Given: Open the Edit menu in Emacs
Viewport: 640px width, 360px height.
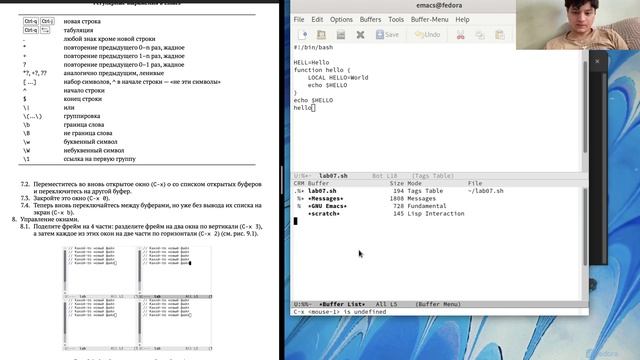Looking at the screenshot, I should [317, 20].
